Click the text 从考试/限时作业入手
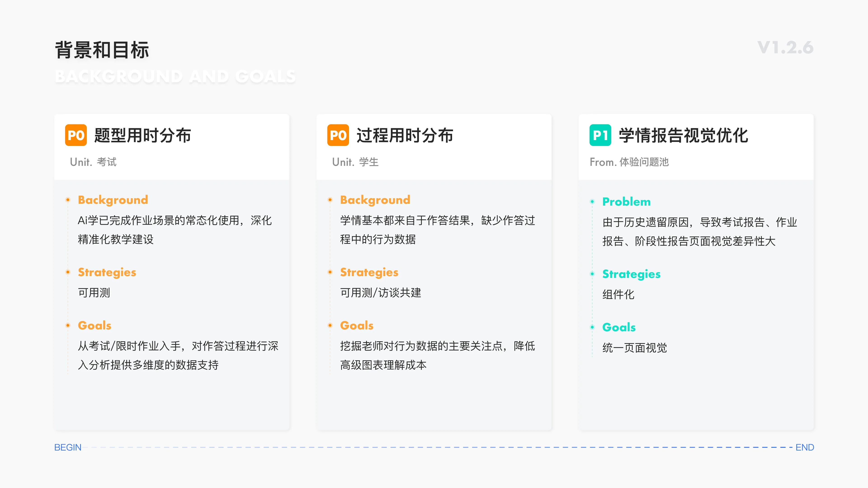This screenshot has width=868, height=488. [129, 346]
